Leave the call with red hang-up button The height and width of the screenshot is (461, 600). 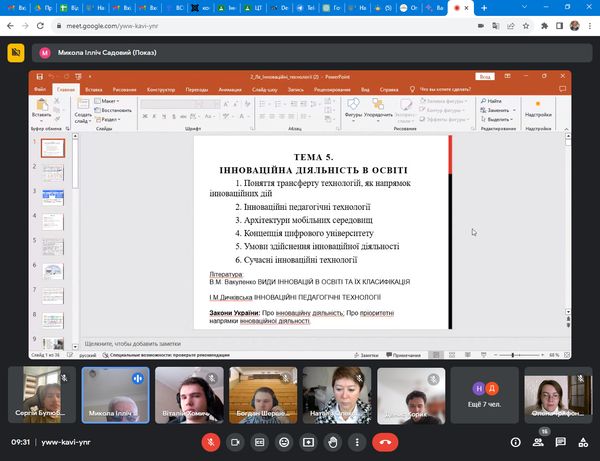pos(384,441)
